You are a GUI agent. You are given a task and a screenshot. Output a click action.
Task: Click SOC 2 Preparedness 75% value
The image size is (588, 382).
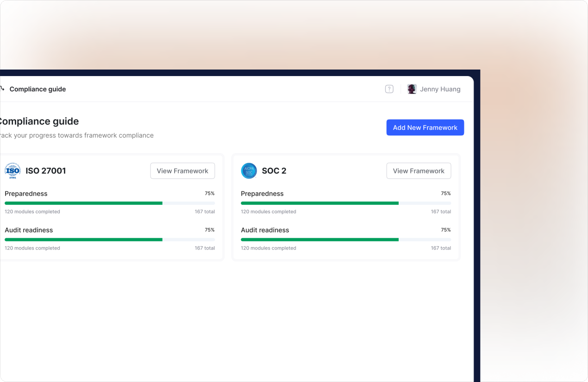pos(446,193)
